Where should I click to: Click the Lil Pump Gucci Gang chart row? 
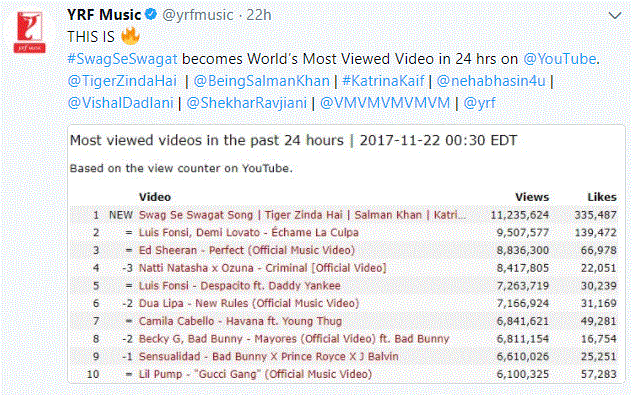[345, 374]
